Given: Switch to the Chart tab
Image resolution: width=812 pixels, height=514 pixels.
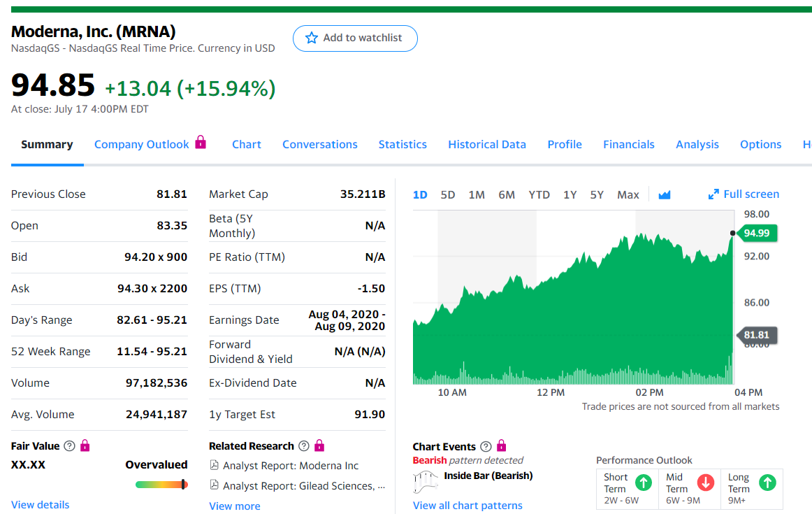Looking at the screenshot, I should 247,145.
